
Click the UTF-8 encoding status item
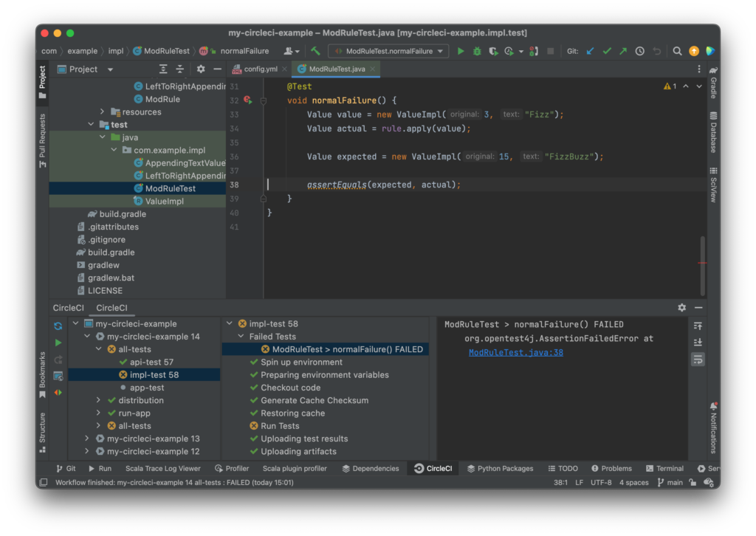pyautogui.click(x=601, y=483)
